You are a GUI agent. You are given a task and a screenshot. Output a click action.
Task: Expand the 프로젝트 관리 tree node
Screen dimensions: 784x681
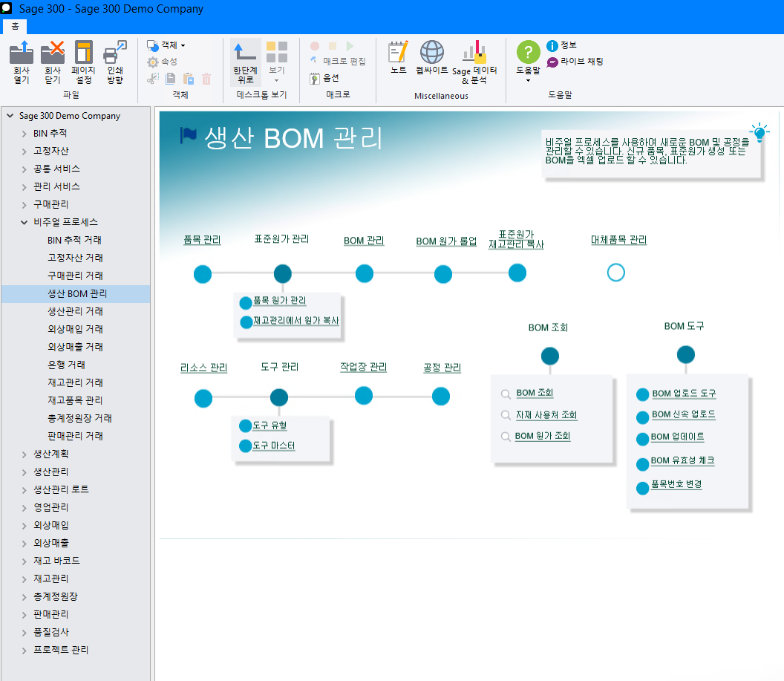tap(24, 651)
